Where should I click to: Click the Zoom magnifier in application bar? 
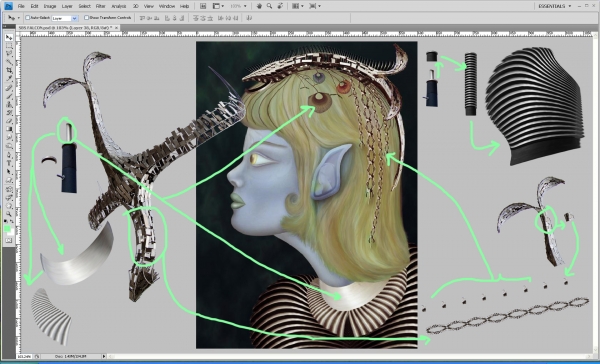(269, 6)
